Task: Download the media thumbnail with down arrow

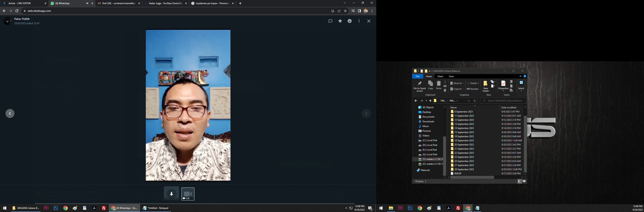Action: click(171, 194)
